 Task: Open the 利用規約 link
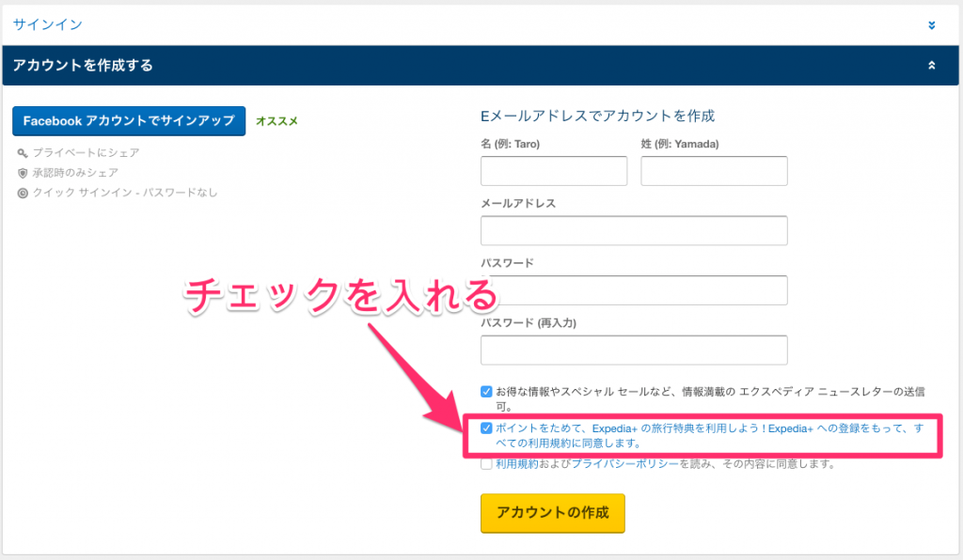pyautogui.click(x=514, y=463)
